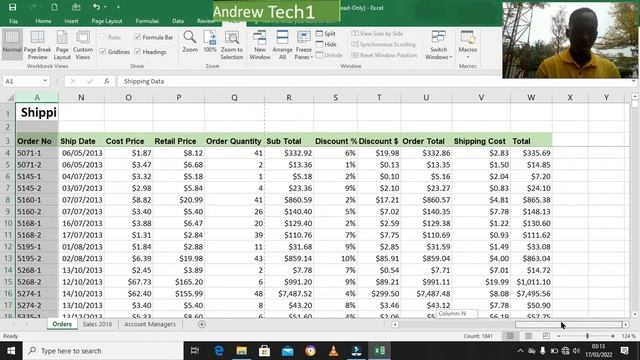Viewport: 640px width, 360px height.
Task: Click the horizontal scrollbar thumb
Action: [x=568, y=324]
